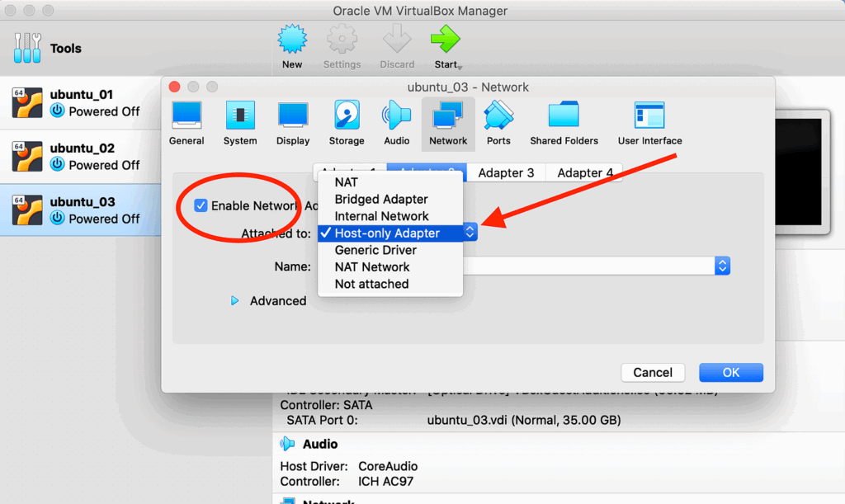This screenshot has width=845, height=504.
Task: Select the ubuntu_03 virtual machine
Action: (80, 210)
